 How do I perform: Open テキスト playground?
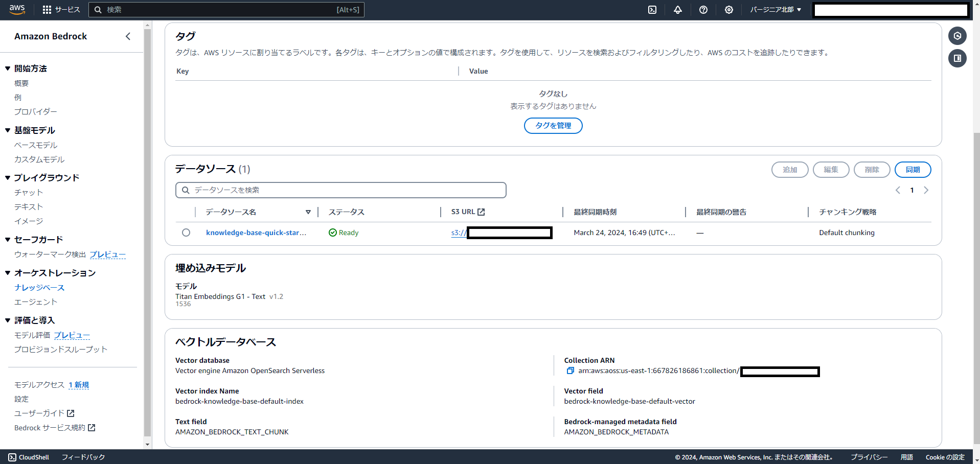(29, 207)
